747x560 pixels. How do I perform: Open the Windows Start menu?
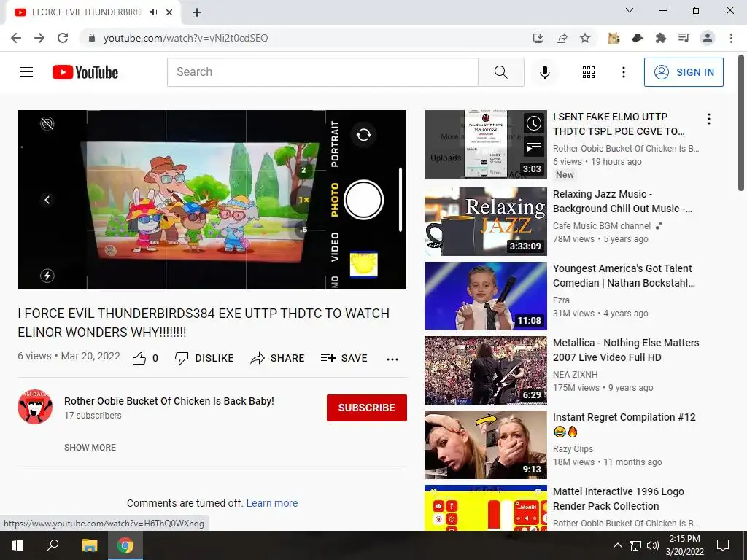[18, 545]
